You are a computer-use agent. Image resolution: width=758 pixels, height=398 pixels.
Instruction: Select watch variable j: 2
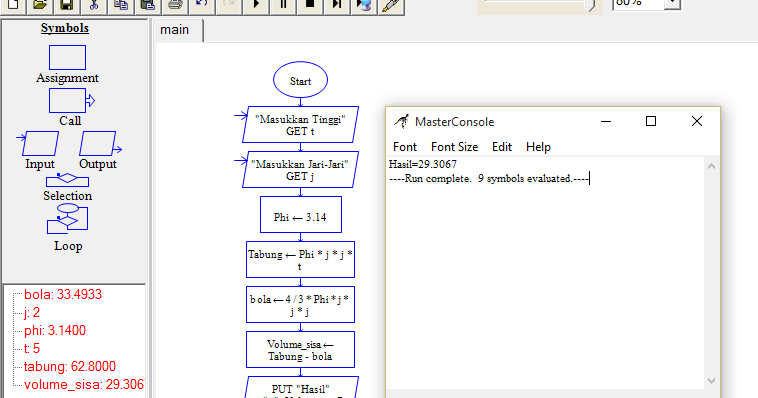tap(32, 312)
